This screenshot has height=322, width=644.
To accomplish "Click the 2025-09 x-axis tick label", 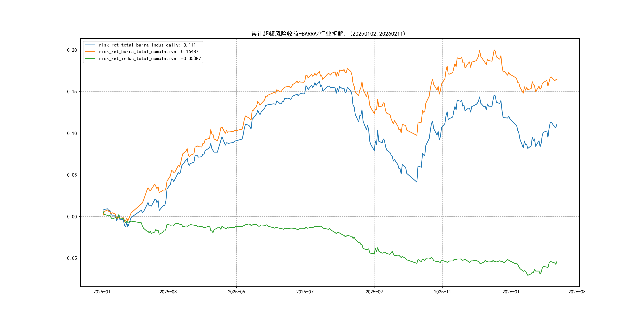I will pos(374,292).
